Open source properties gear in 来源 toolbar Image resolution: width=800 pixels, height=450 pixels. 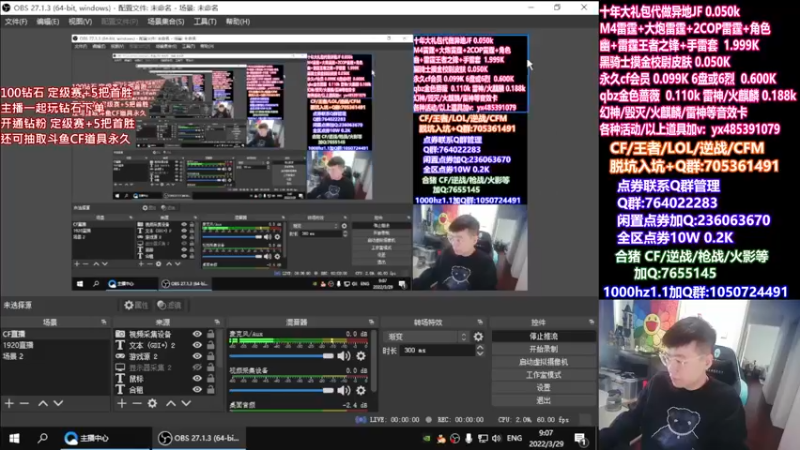click(x=152, y=404)
